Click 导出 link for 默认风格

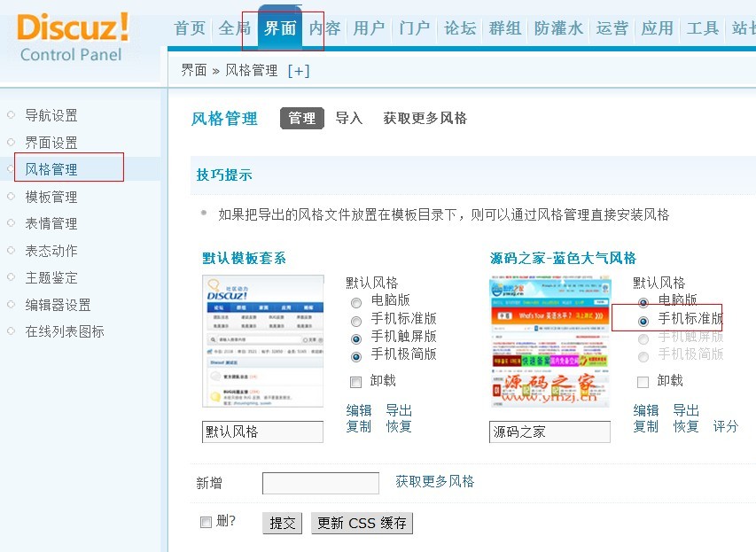[x=399, y=410]
